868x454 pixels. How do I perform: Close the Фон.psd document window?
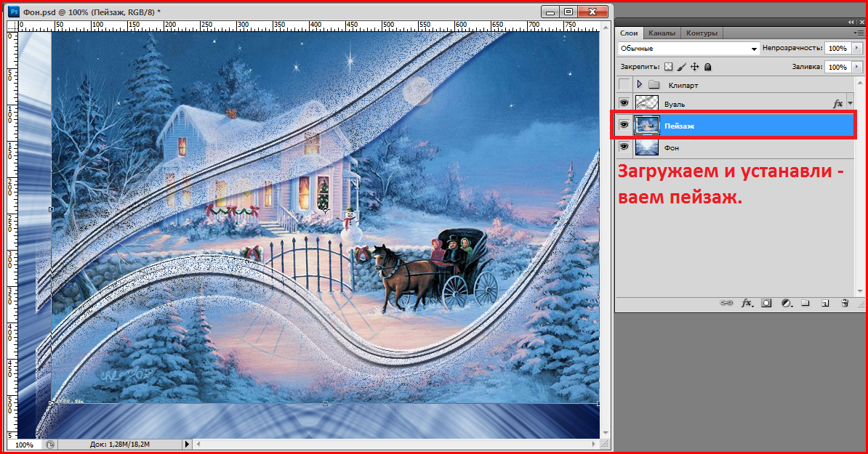(x=592, y=12)
